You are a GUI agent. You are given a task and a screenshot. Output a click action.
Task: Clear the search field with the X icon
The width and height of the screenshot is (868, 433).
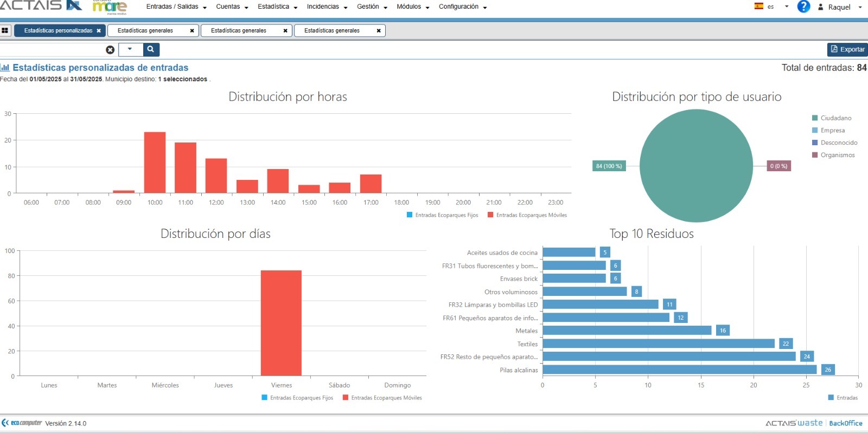coord(110,50)
